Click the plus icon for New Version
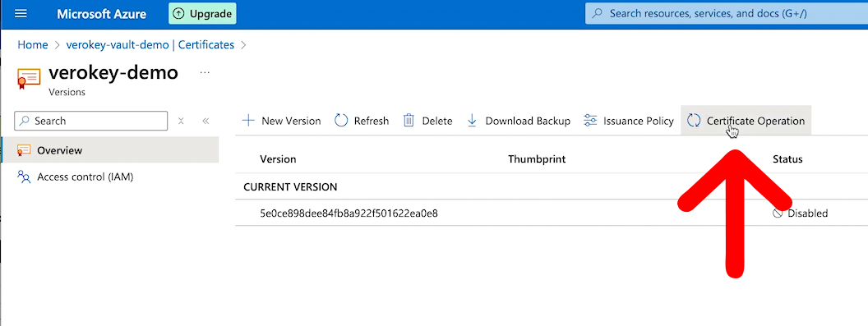The height and width of the screenshot is (326, 868). tap(248, 121)
